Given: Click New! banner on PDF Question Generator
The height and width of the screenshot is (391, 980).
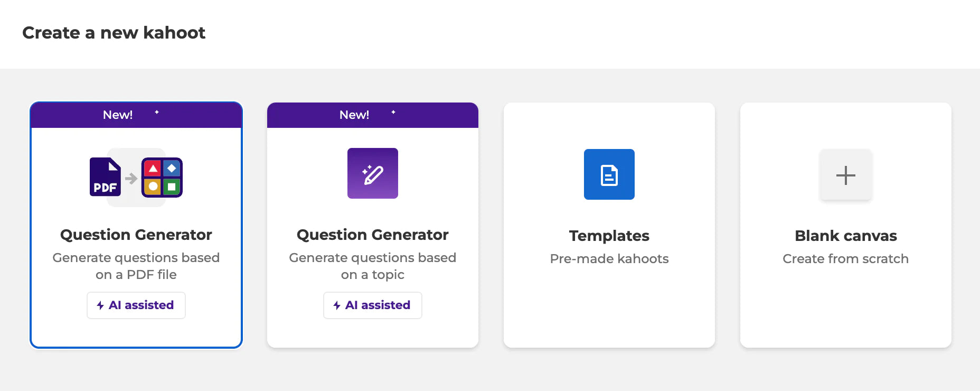Looking at the screenshot, I should click(118, 115).
